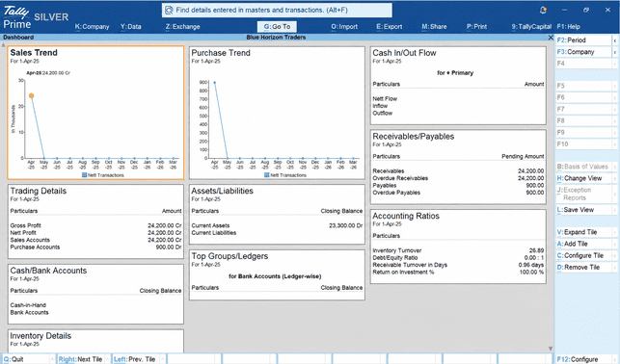Click the Current Assets row
The height and width of the screenshot is (364, 620).
point(277,226)
